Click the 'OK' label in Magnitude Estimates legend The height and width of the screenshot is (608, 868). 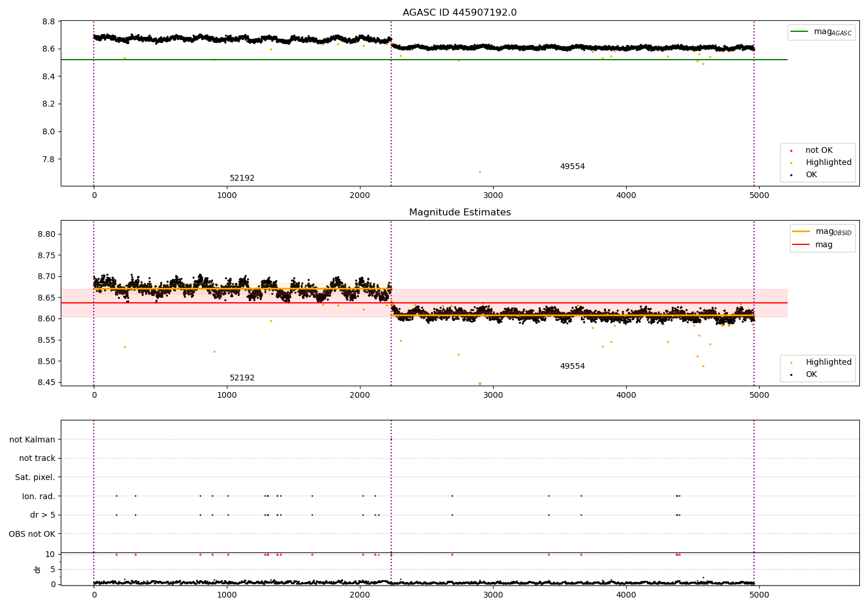(811, 375)
